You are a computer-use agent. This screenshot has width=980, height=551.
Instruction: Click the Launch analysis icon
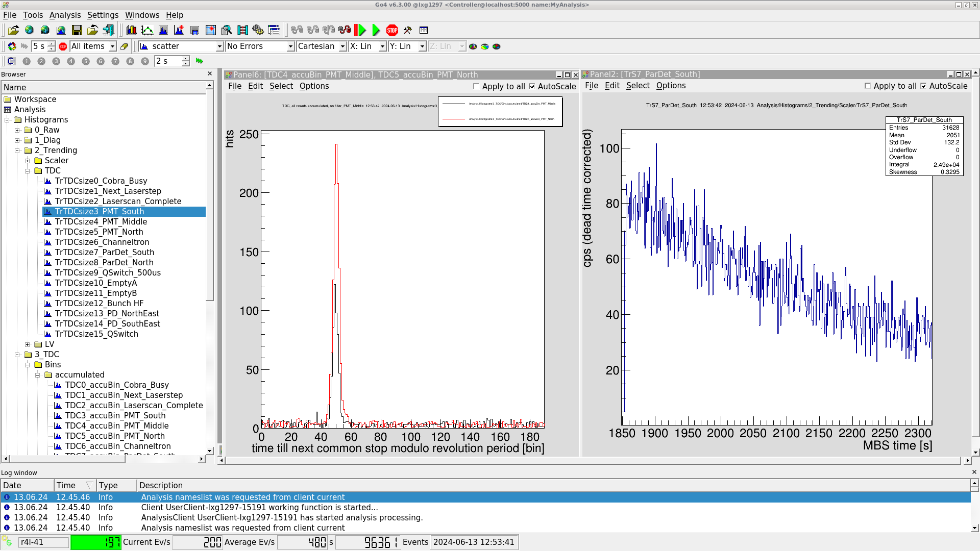click(x=297, y=30)
